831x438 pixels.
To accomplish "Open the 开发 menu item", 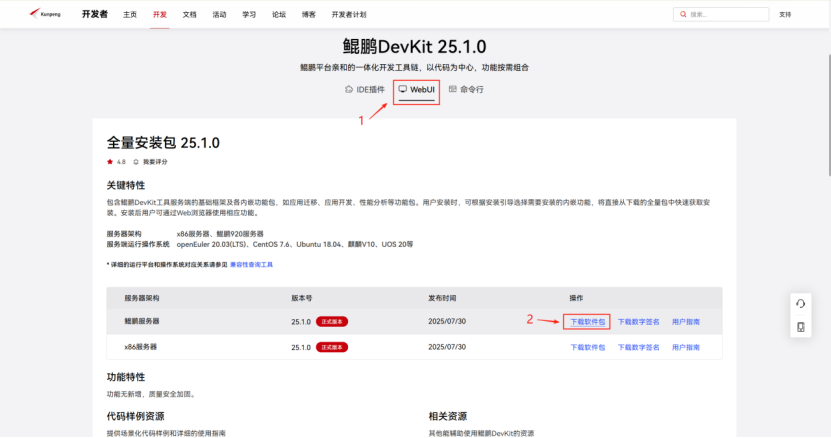I will [160, 14].
